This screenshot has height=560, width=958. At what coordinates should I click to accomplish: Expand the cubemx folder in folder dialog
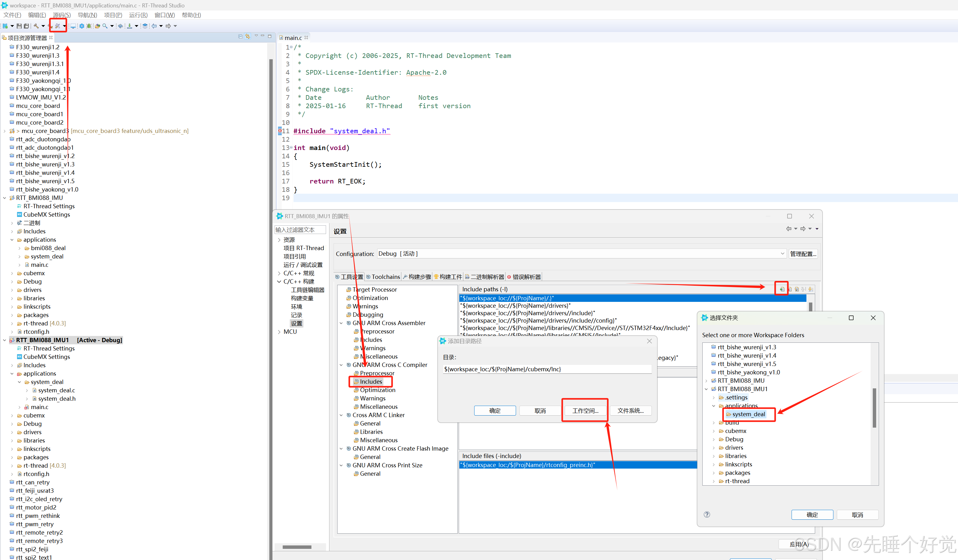click(713, 431)
